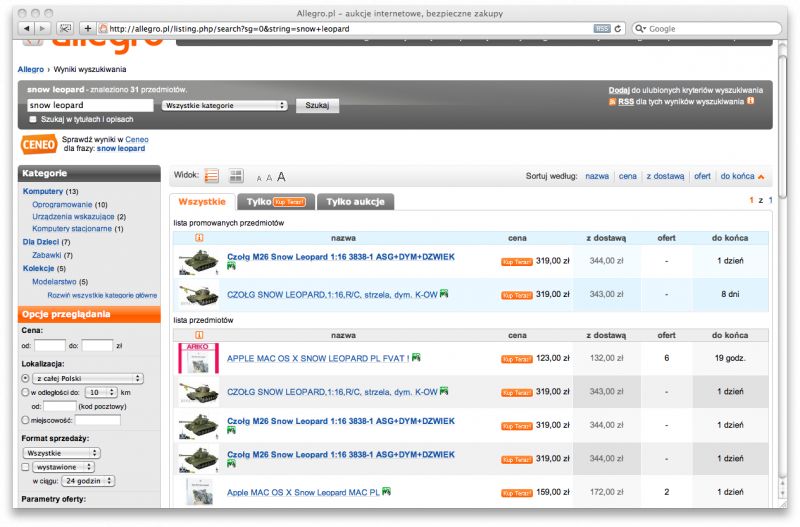Click miejscowość text field
Image resolution: width=800 pixels, height=527 pixels.
pos(97,420)
